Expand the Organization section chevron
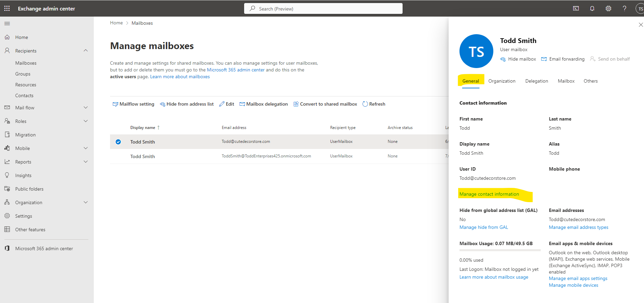This screenshot has height=303, width=644. pyautogui.click(x=86, y=202)
